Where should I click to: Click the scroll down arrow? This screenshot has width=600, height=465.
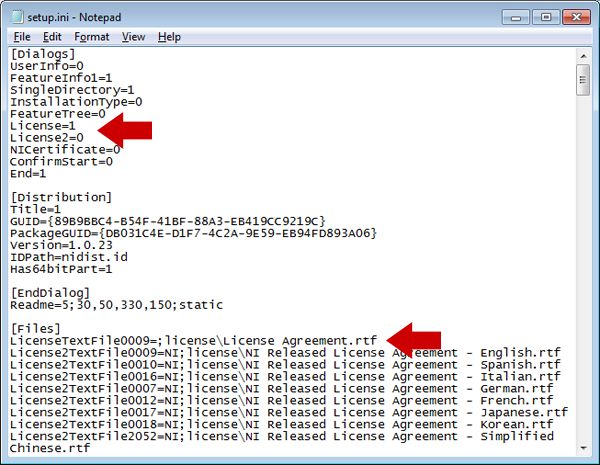[583, 448]
